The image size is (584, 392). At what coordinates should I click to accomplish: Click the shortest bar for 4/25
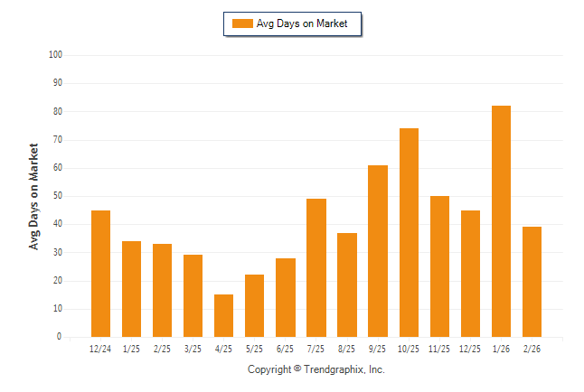[x=224, y=315]
